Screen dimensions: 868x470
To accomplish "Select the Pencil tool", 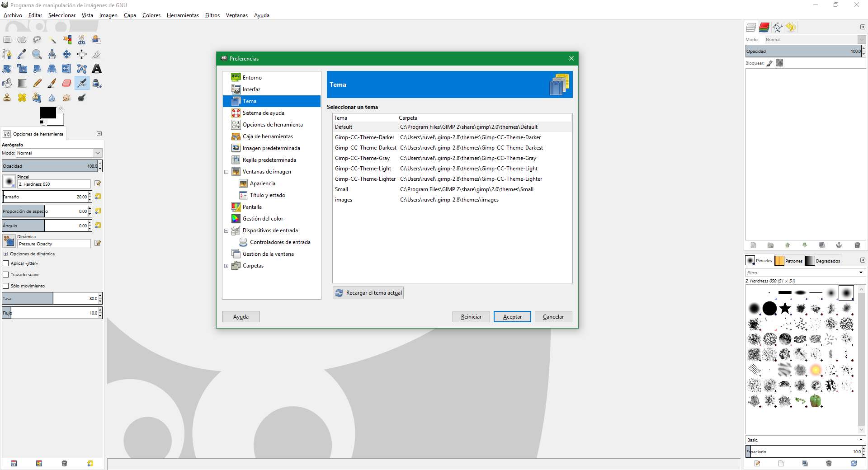I will pyautogui.click(x=37, y=83).
